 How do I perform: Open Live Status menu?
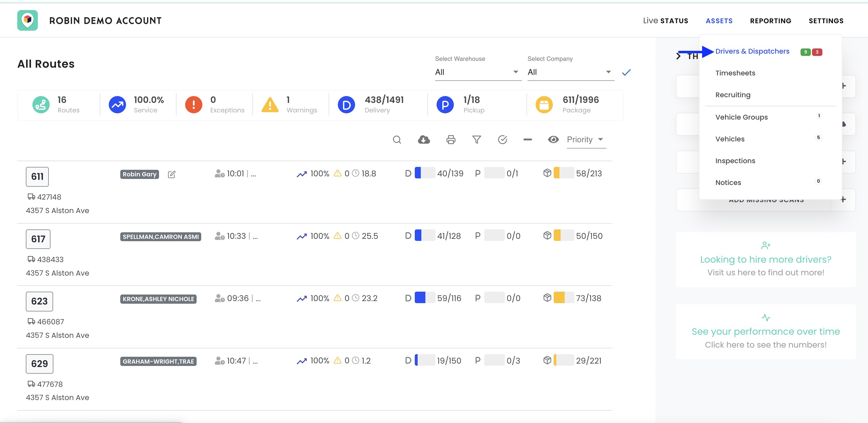pyautogui.click(x=665, y=21)
